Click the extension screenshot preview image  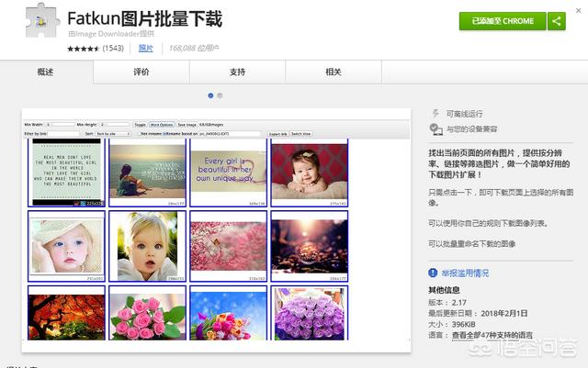tap(217, 230)
